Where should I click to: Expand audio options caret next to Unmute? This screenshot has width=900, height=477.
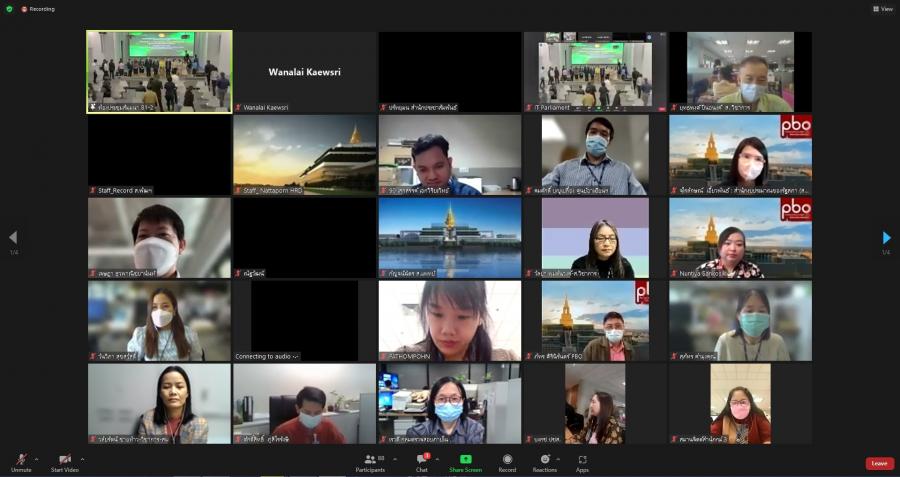36,459
